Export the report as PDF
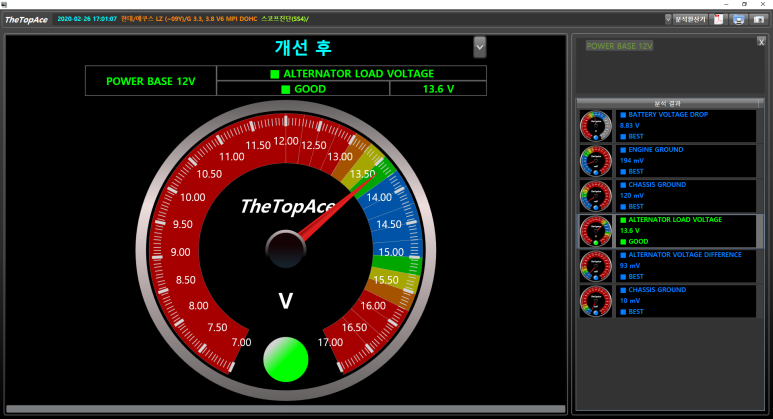 click(718, 19)
